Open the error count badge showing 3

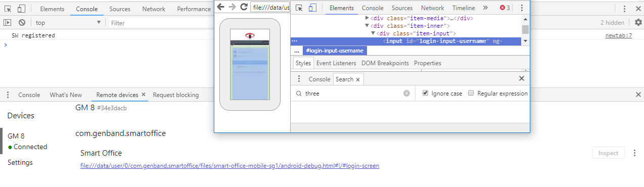point(505,8)
